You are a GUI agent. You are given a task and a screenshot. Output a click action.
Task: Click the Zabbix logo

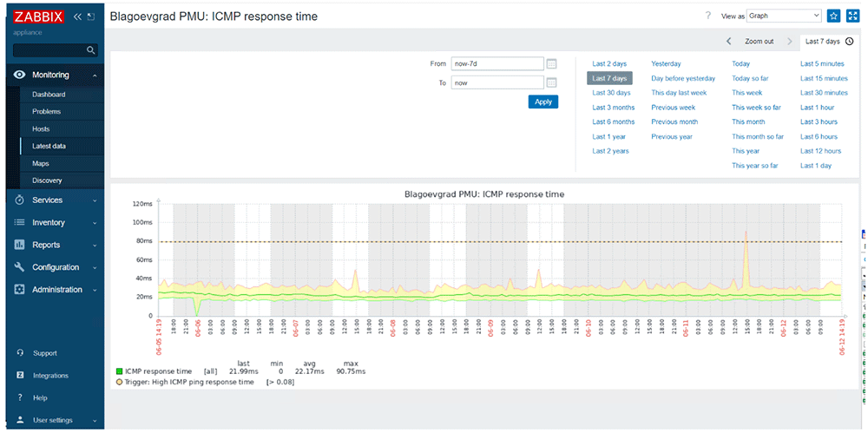tap(39, 16)
